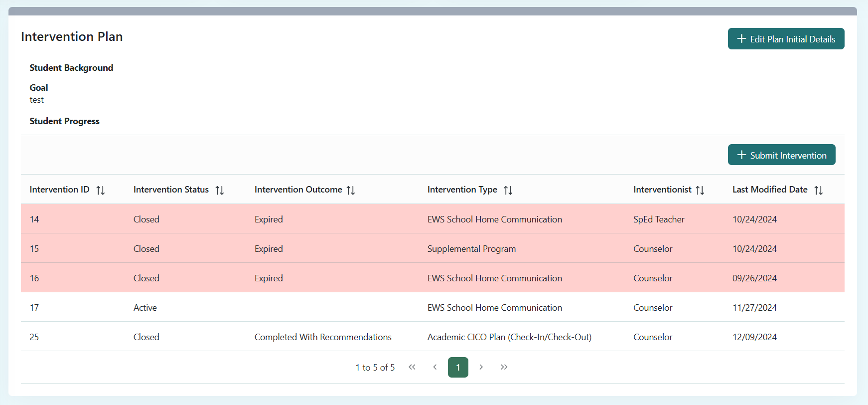Viewport: 868px width, 405px height.
Task: Open intervention row with ID 14
Action: (34, 219)
